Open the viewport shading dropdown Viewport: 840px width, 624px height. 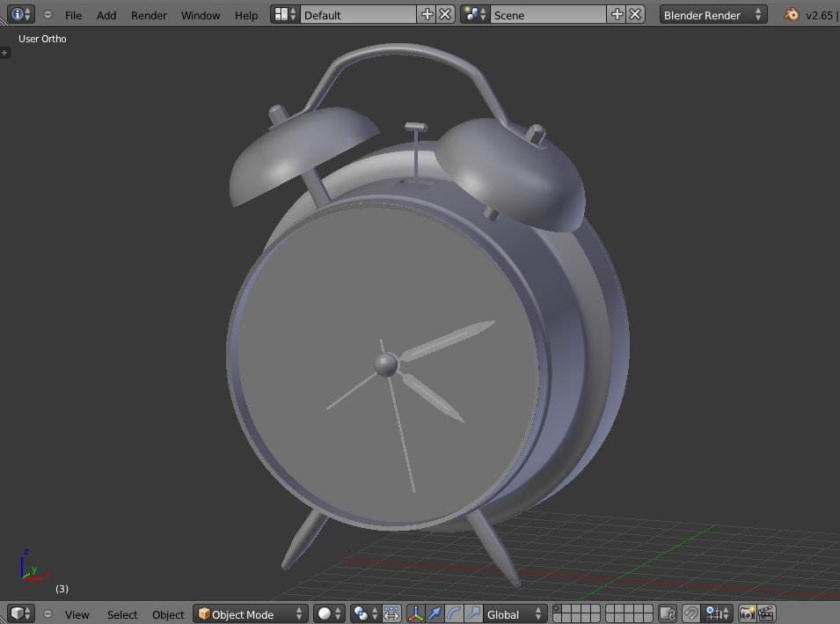coord(325,613)
